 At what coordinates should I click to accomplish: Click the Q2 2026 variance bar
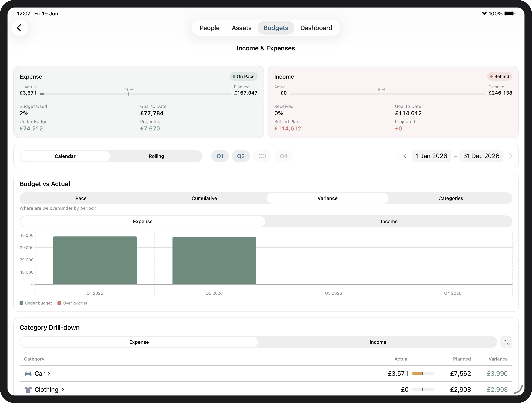214,261
